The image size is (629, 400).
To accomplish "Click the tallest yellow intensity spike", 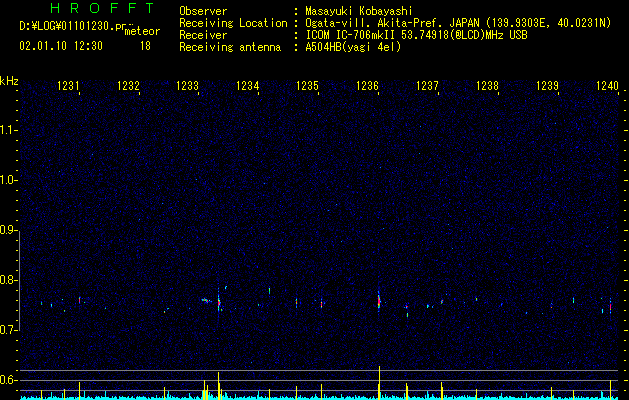I will point(379,381).
